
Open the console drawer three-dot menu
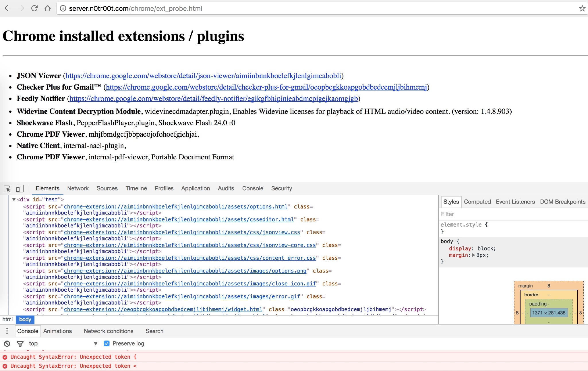tap(7, 331)
